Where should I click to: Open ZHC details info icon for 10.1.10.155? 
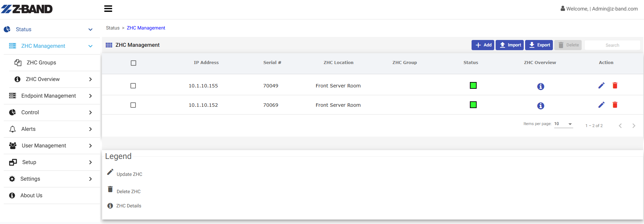[541, 86]
